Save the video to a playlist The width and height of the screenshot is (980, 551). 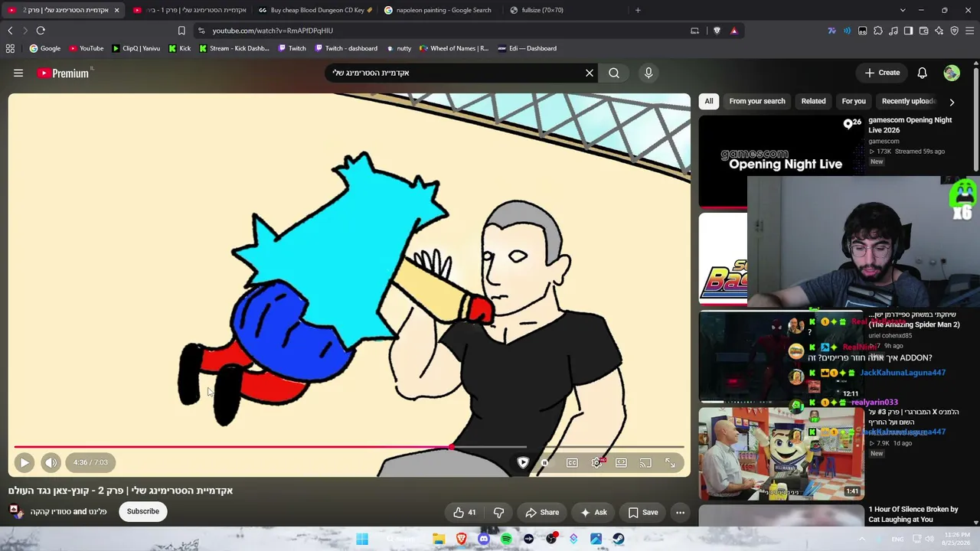click(643, 512)
